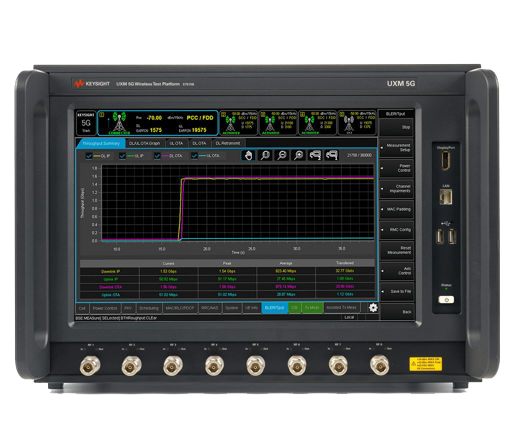The height and width of the screenshot is (445, 521).
Task: Switch to the UL OTA tab
Action: coord(176,143)
